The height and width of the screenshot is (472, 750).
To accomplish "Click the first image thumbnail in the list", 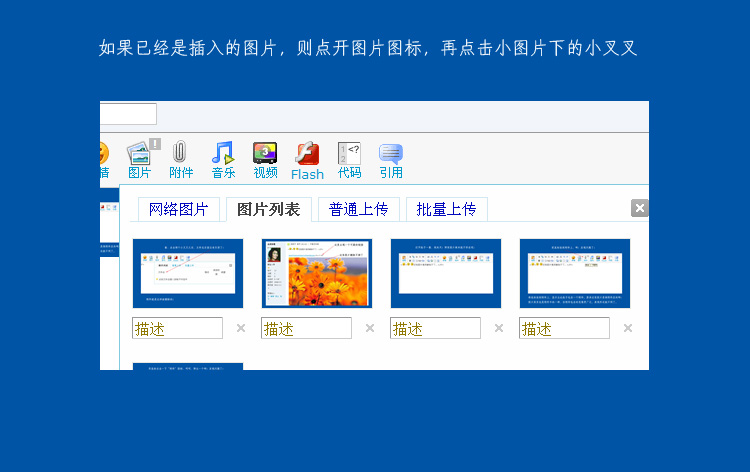I will click(x=188, y=273).
